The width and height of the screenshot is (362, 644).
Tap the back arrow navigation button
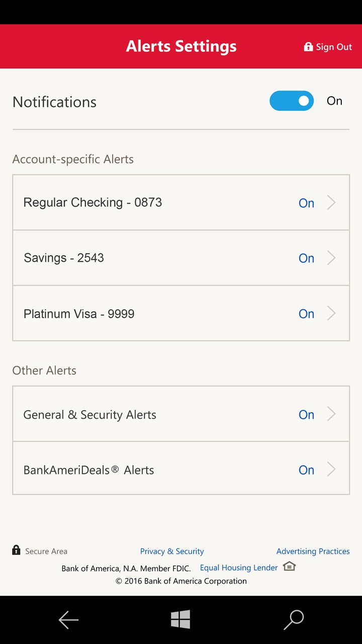pyautogui.click(x=68, y=620)
